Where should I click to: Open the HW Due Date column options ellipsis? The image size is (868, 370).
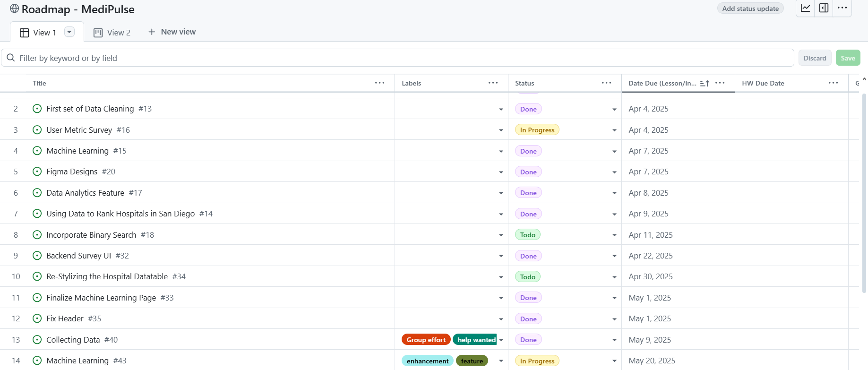[x=834, y=83]
